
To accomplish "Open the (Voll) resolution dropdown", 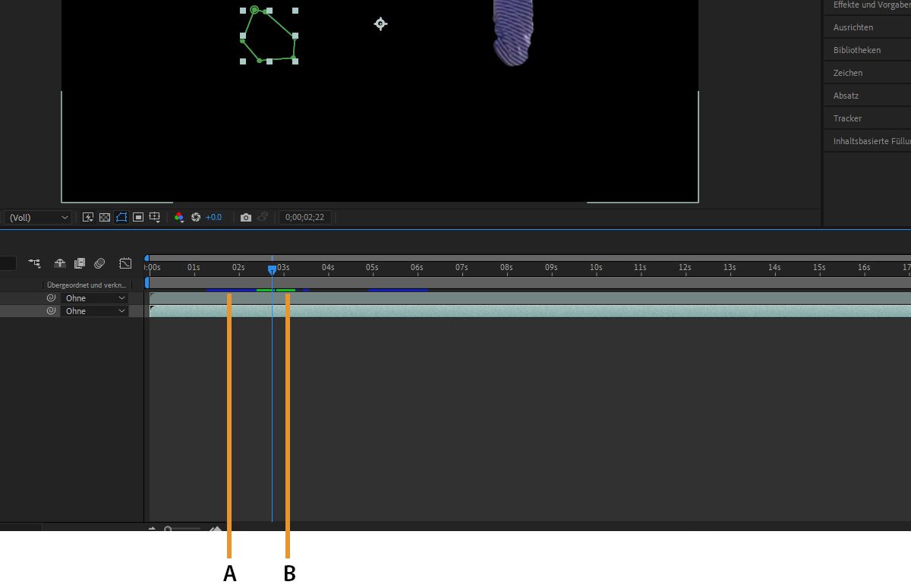I will point(37,217).
